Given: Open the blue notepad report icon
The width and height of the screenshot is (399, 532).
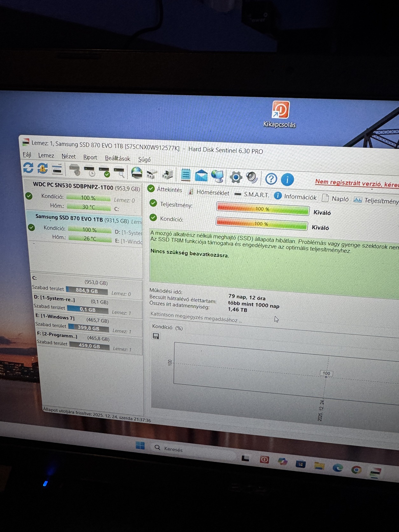Looking at the screenshot, I should coord(186,175).
